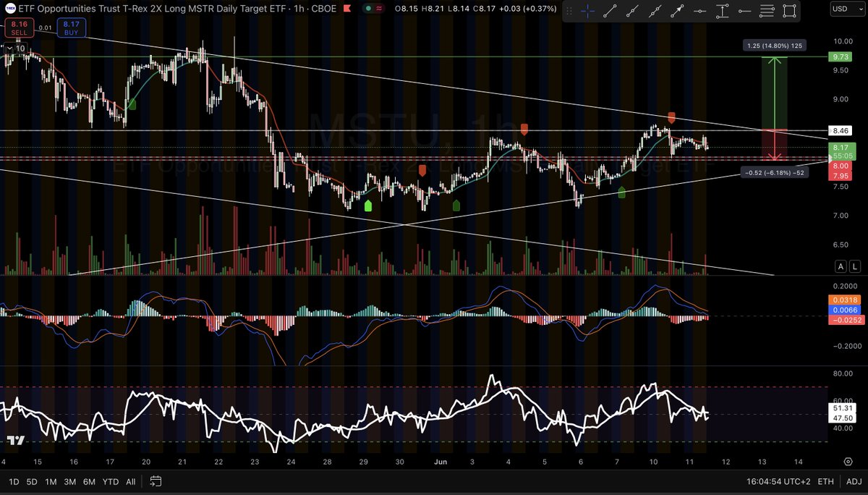
Task: Toggle the market status indicator pill
Action: (x=374, y=9)
